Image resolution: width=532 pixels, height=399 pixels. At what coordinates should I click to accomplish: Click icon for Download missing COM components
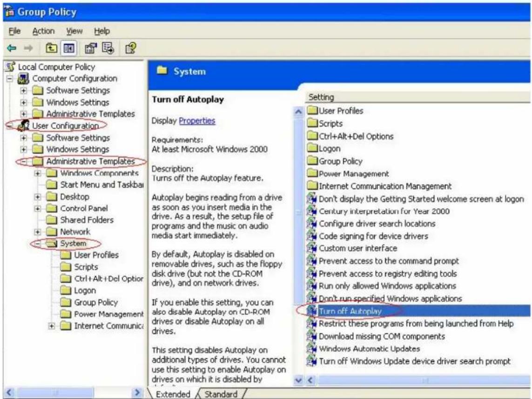click(x=311, y=336)
